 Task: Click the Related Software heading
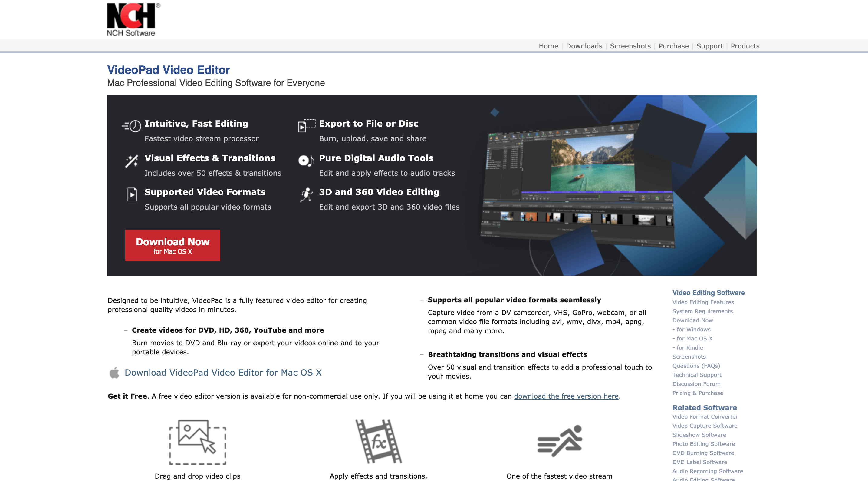click(x=704, y=408)
